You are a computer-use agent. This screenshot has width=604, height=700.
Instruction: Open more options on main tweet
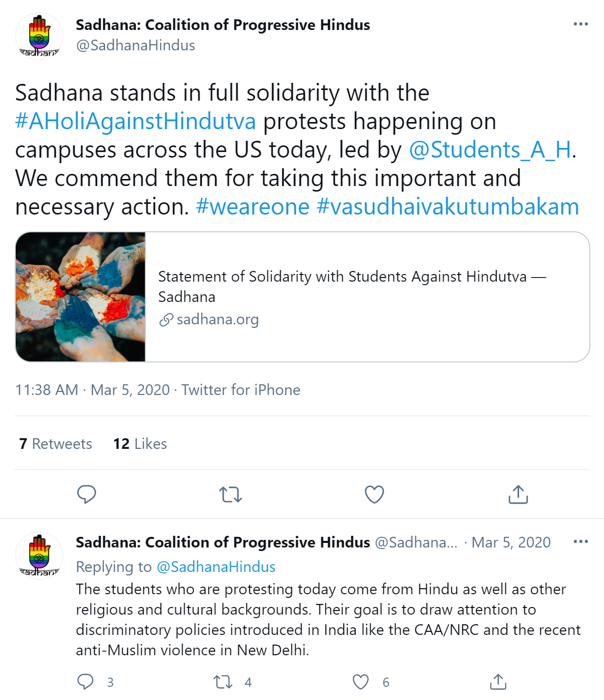[580, 24]
